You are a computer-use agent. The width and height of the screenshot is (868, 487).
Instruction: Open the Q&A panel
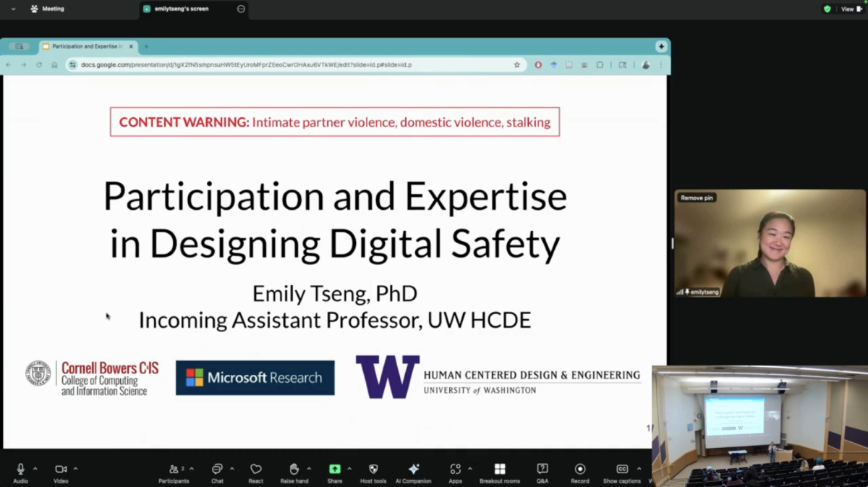coord(542,470)
